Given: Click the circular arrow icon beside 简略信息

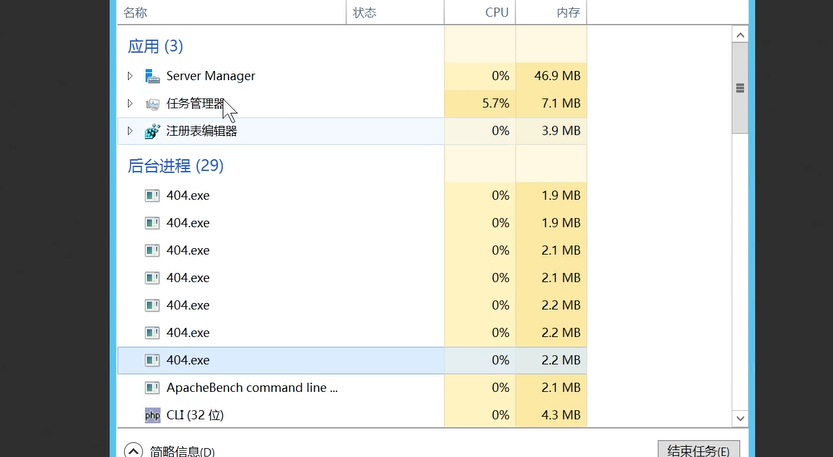Looking at the screenshot, I should [133, 451].
